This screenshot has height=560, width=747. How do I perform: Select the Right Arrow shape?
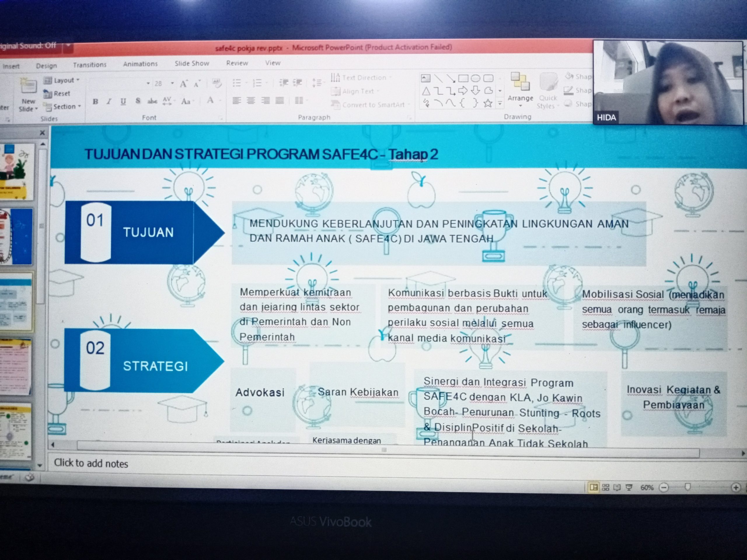point(463,90)
